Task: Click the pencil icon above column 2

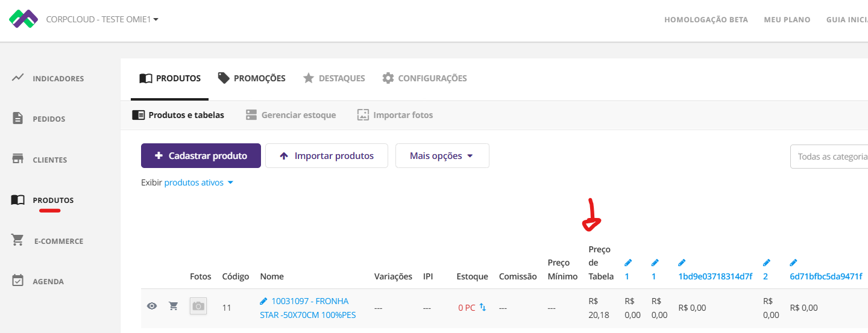Action: 767,263
